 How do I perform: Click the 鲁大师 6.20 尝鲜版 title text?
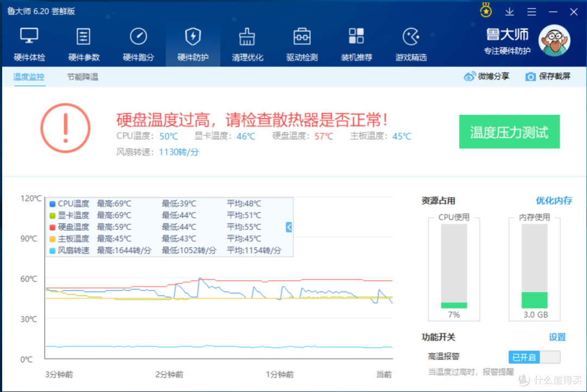[41, 11]
